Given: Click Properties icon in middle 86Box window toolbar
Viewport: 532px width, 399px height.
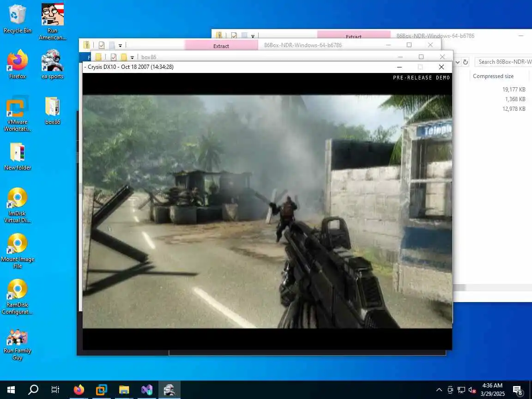Looking at the screenshot, I should [102, 45].
